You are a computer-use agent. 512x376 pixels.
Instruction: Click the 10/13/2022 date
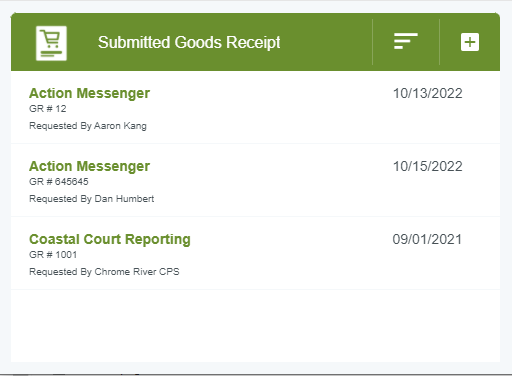click(x=428, y=93)
